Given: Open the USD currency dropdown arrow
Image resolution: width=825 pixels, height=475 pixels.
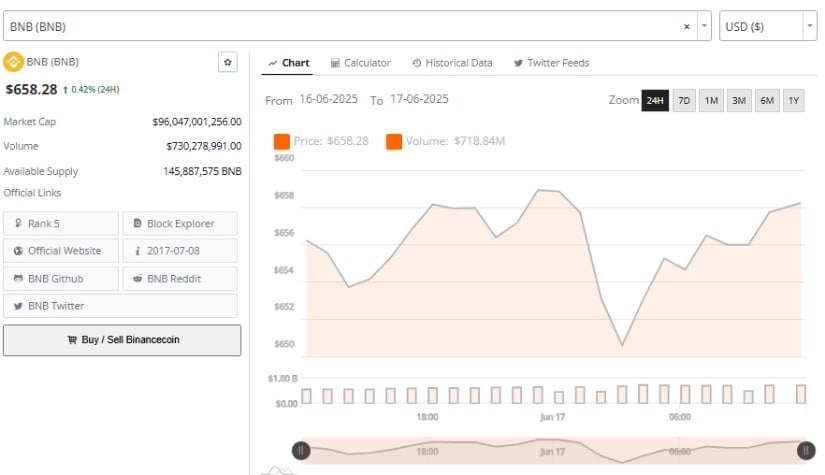Looking at the screenshot, I should 810,26.
